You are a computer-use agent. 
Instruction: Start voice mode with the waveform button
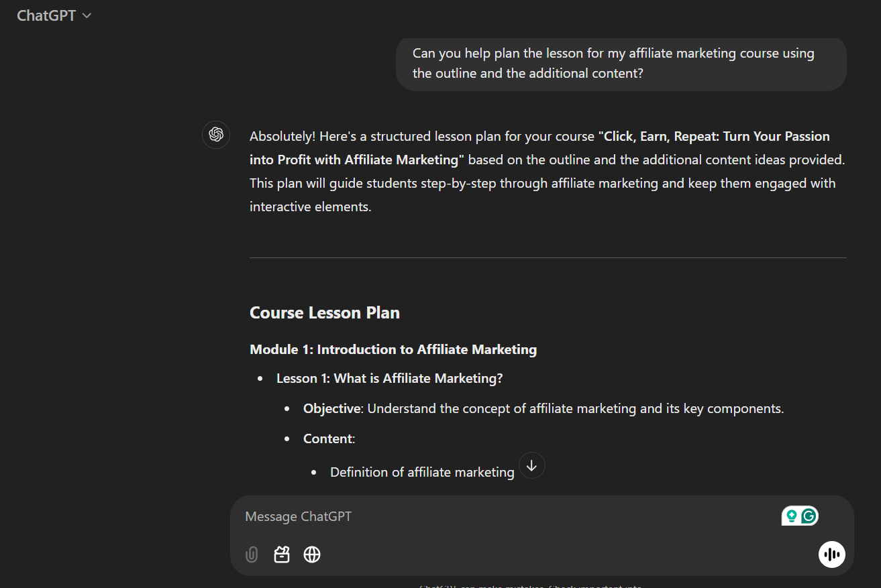[832, 554]
